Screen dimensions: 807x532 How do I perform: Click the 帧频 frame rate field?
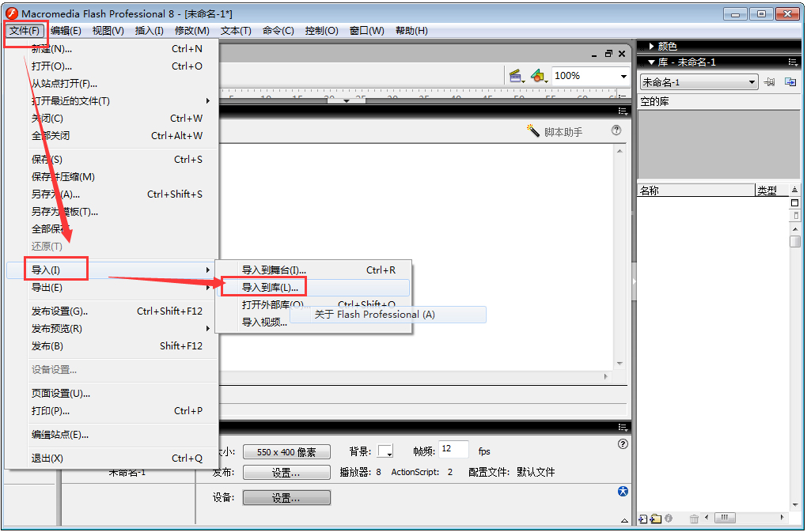coord(453,449)
